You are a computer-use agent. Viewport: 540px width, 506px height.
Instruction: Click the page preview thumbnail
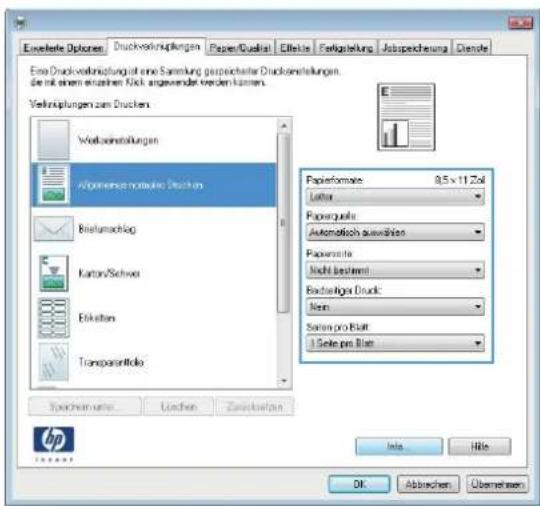coord(406,117)
